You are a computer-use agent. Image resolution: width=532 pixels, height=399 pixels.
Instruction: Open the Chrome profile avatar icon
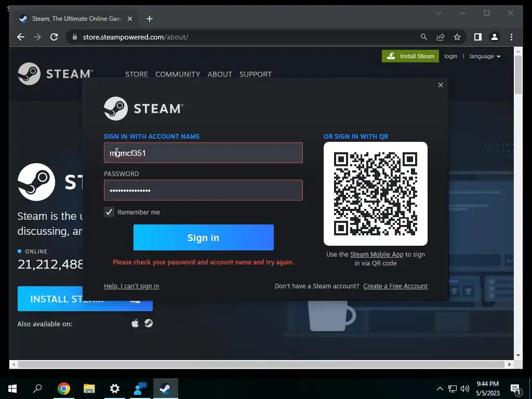tap(495, 37)
